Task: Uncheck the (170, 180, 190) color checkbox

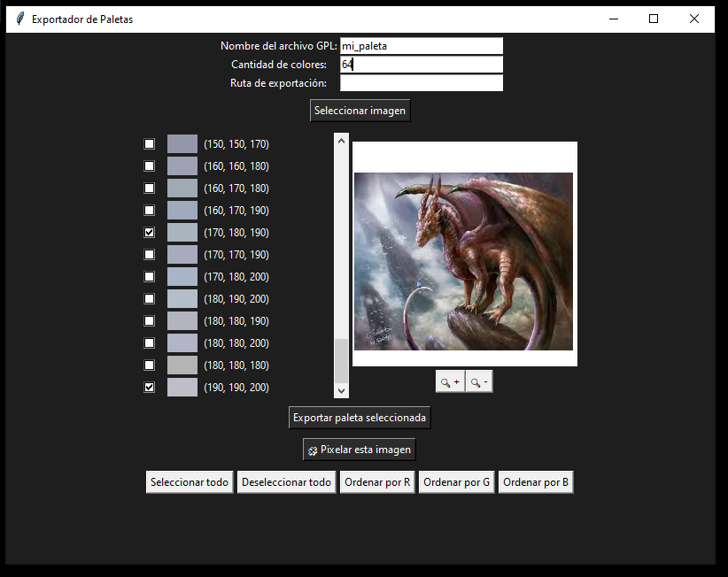Action: point(149,233)
